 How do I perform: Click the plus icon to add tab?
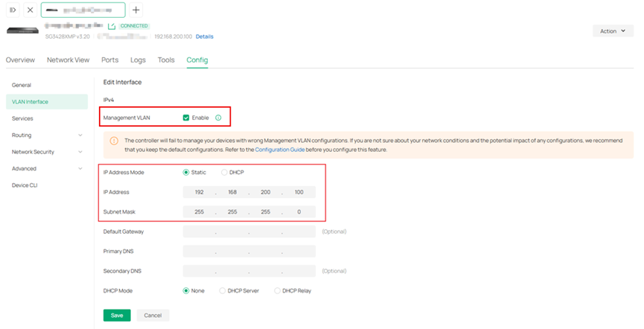coord(136,10)
